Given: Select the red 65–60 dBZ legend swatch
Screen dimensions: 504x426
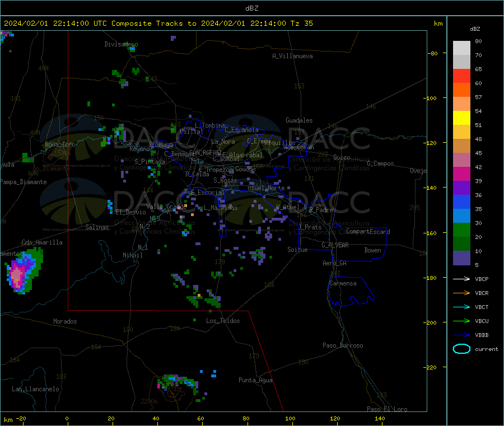Looking at the screenshot, I should 461,76.
